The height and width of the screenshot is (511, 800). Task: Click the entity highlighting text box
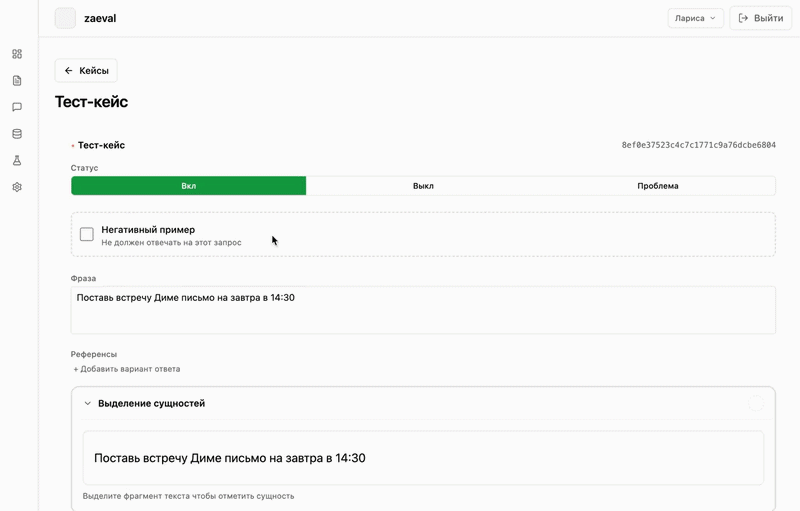[423, 458]
